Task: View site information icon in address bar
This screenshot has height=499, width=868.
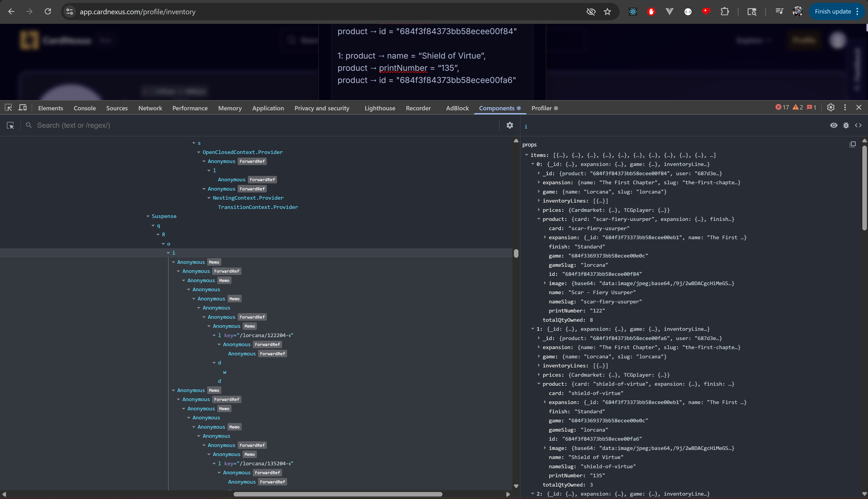Action: [x=70, y=12]
